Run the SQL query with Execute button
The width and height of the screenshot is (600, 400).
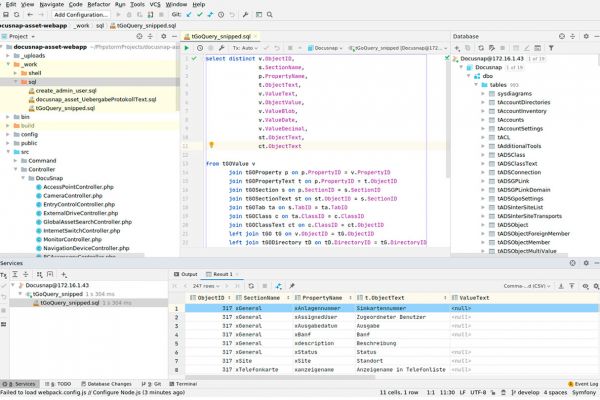187,47
